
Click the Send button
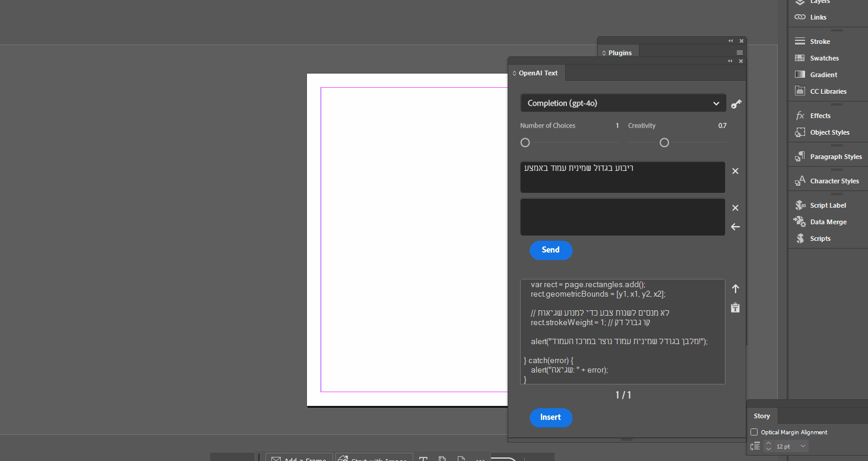tap(551, 250)
